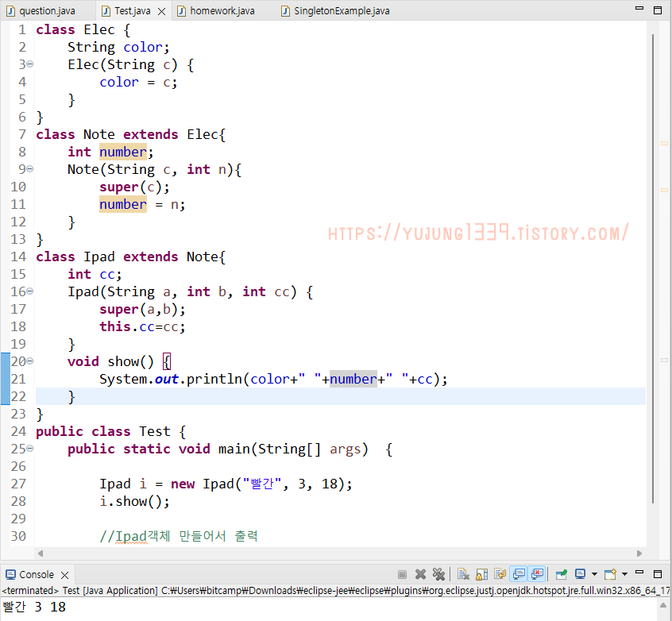Open the homework.java tab
Image resolution: width=672 pixels, height=621 pixels.
point(222,10)
